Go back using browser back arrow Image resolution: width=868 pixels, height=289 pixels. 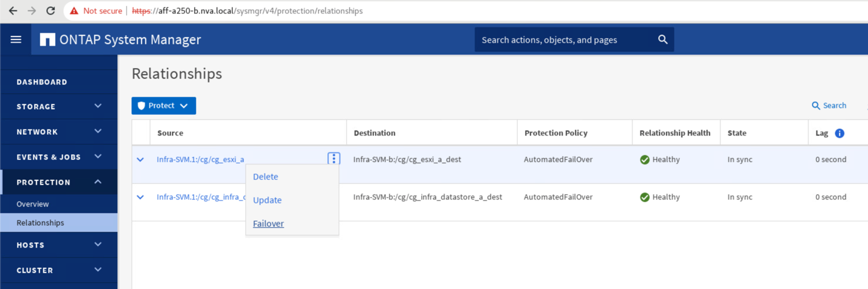(x=13, y=11)
